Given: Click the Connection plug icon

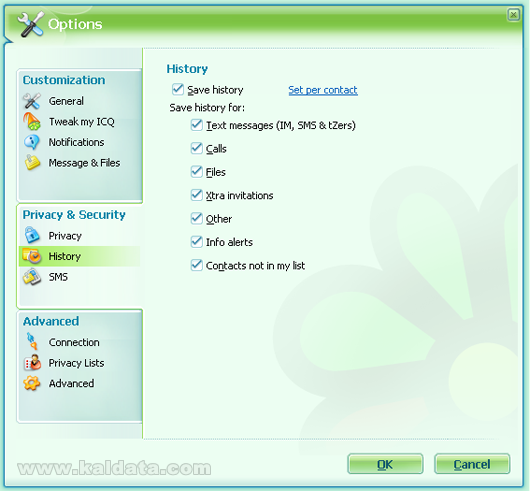Looking at the screenshot, I should (32, 342).
